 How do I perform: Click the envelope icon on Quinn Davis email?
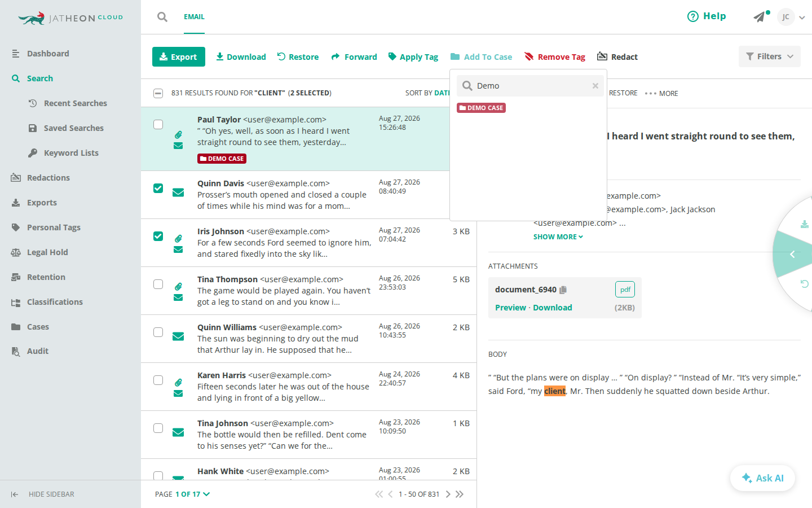tap(178, 192)
